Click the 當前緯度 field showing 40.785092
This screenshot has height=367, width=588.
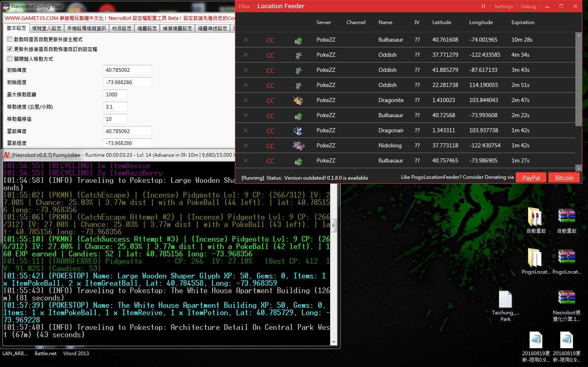tap(127, 131)
